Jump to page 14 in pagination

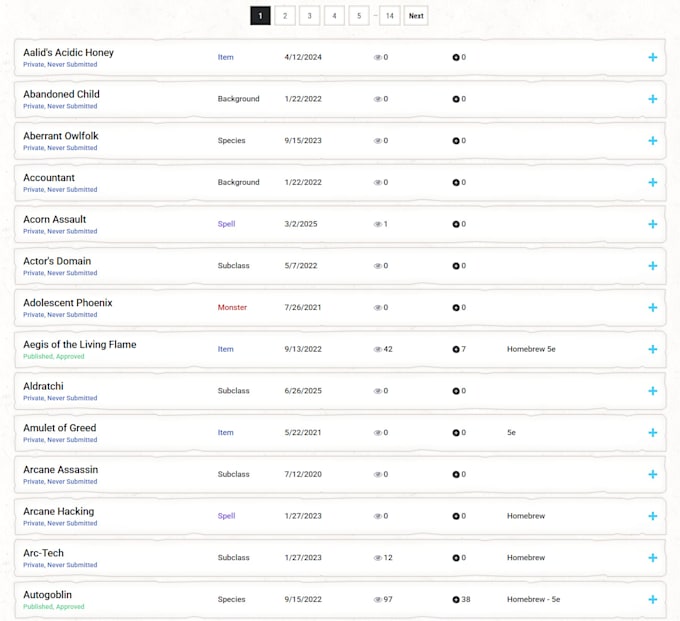(x=389, y=16)
